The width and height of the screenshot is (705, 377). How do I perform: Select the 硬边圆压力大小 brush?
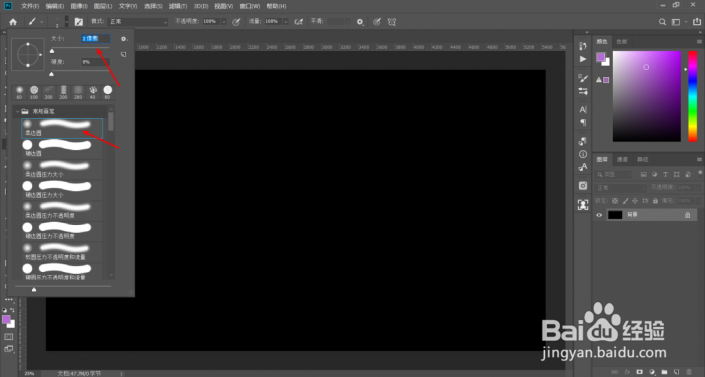coord(62,190)
